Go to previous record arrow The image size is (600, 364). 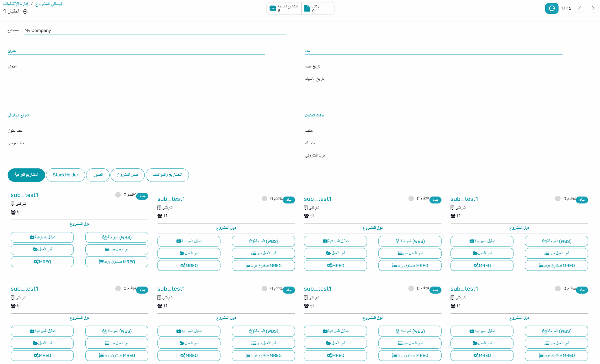580,8
